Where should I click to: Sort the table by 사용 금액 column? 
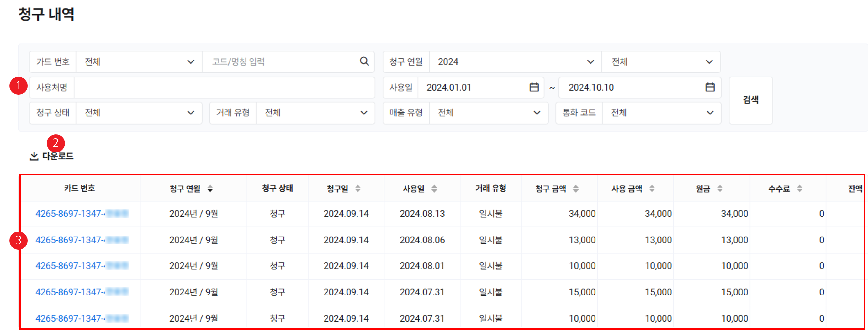click(652, 189)
